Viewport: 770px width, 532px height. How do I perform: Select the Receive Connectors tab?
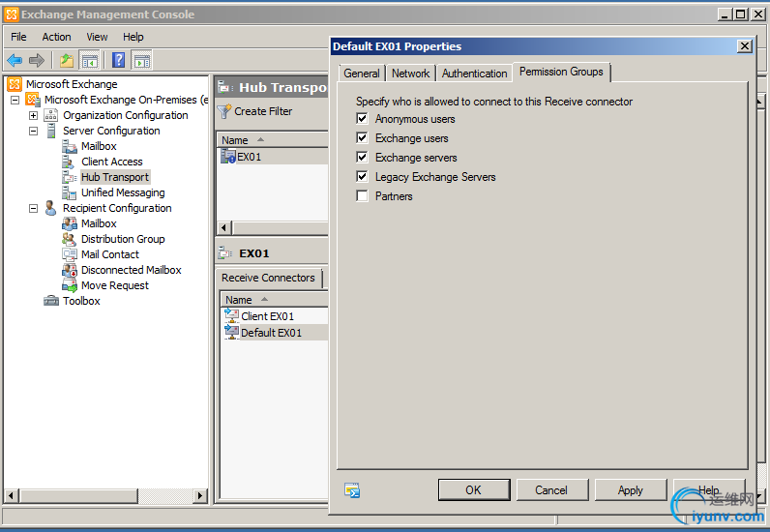(x=269, y=278)
